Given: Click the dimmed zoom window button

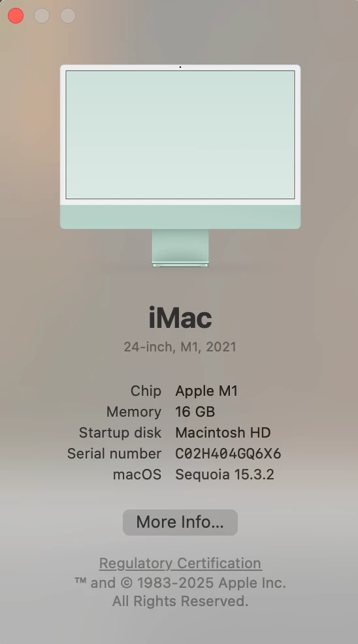Looking at the screenshot, I should [68, 16].
